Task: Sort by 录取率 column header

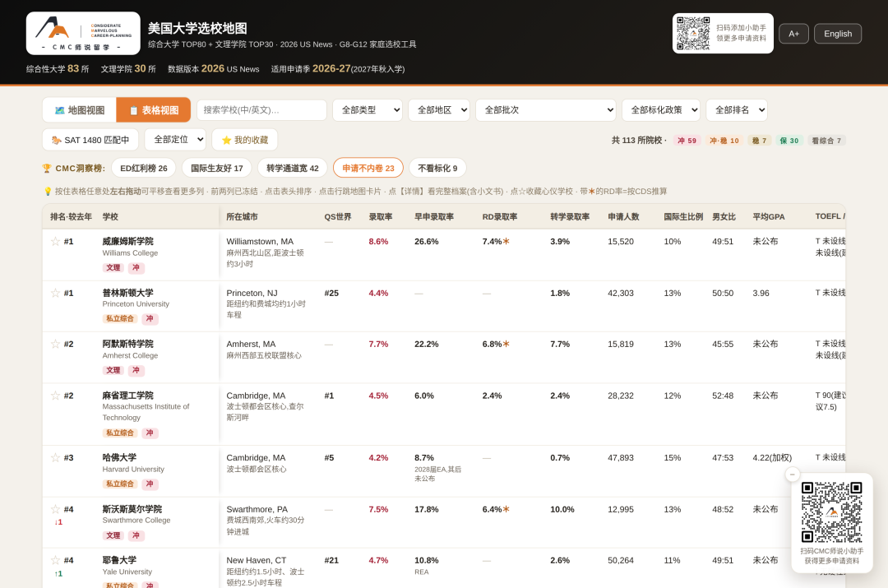Action: tap(381, 216)
